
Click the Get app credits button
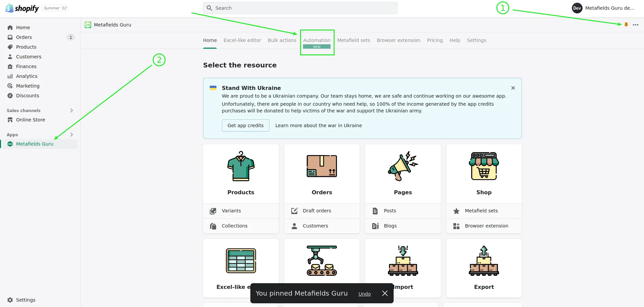point(246,125)
